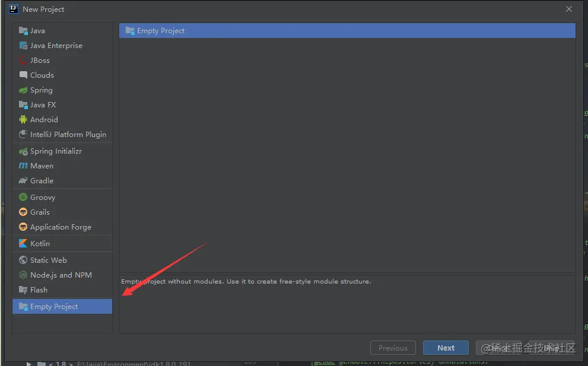Select JBoss label text

pyautogui.click(x=40, y=61)
